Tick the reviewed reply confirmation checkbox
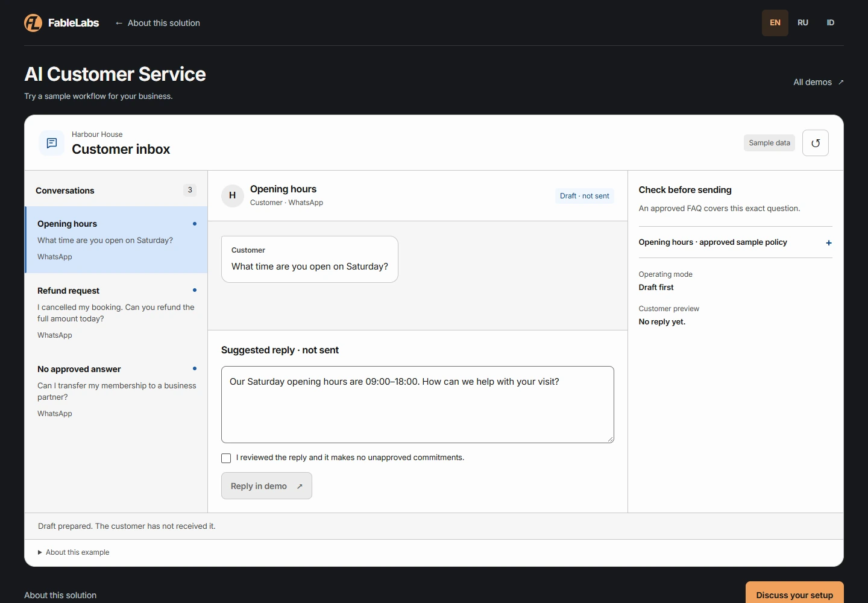The height and width of the screenshot is (603, 868). tap(226, 458)
